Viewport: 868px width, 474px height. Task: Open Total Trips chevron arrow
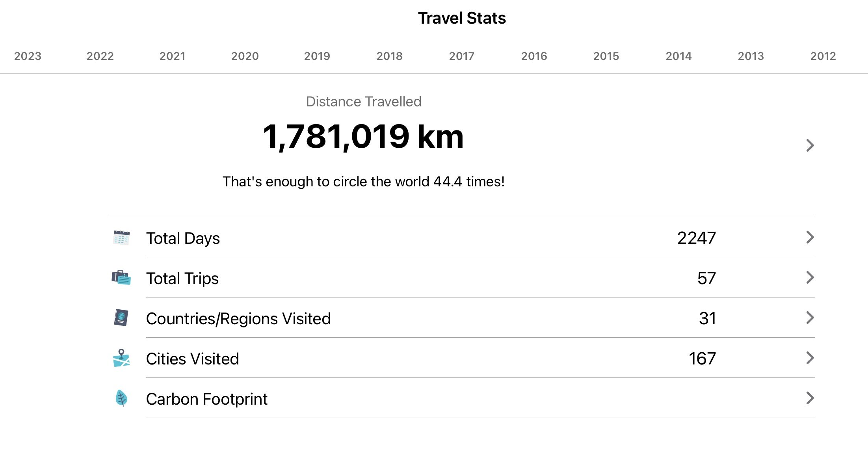pyautogui.click(x=810, y=277)
